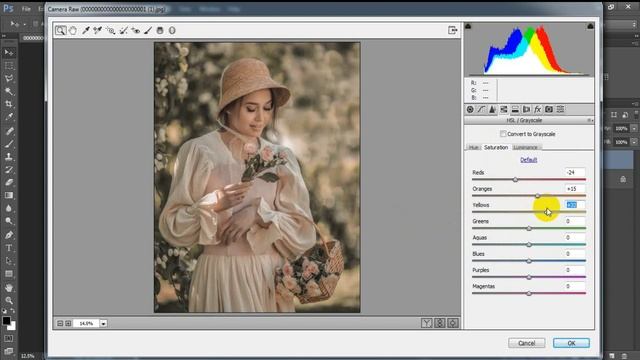Click the Greens value field
Viewport: 640px width, 360px height.
click(575, 221)
